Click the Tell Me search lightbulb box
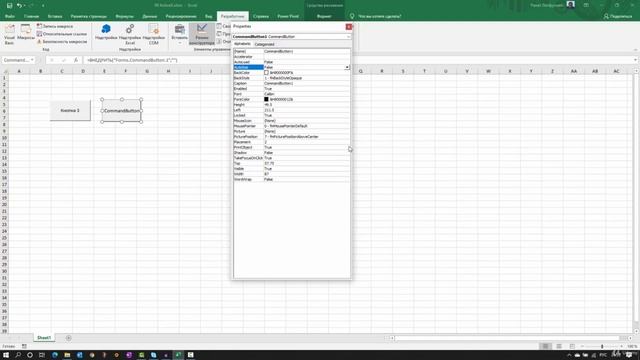Image resolution: width=640 pixels, height=360 pixels. pyautogui.click(x=376, y=16)
